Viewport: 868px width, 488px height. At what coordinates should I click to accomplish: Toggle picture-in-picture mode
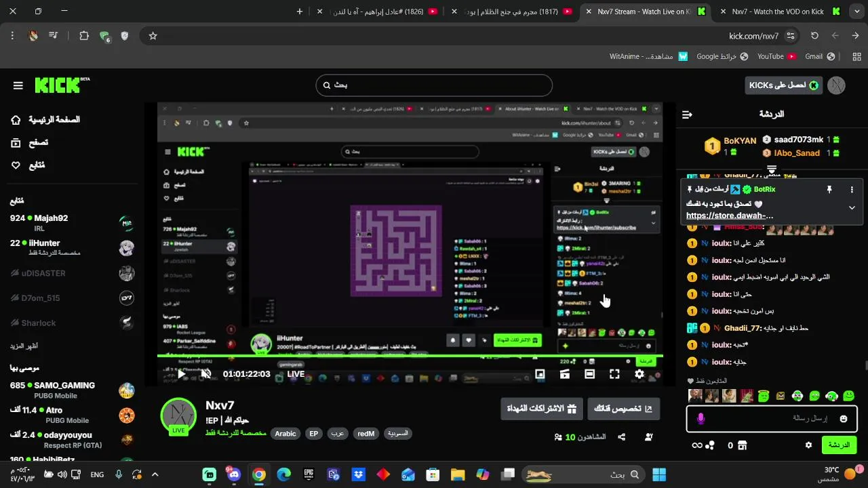pyautogui.click(x=540, y=374)
